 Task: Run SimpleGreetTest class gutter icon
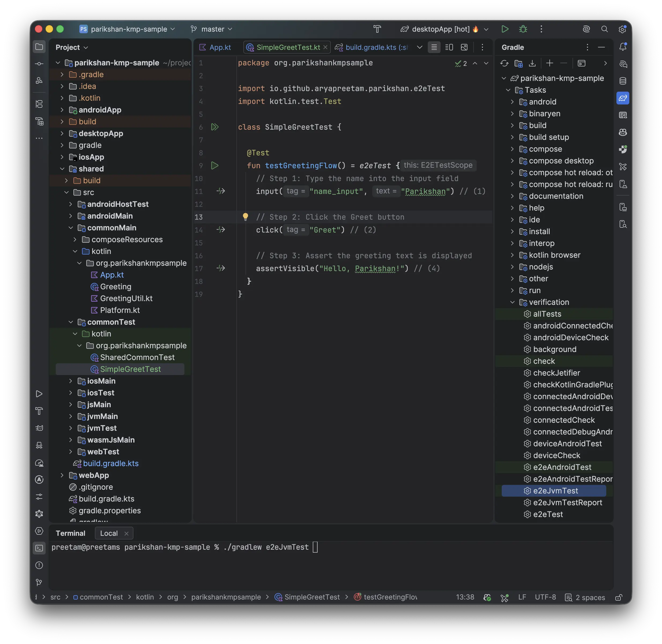(215, 127)
